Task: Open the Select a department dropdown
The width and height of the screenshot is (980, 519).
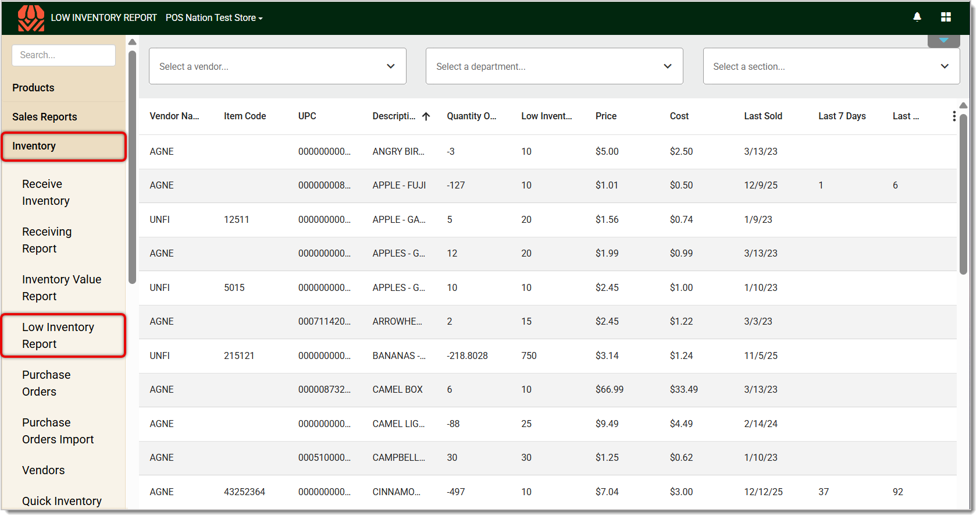Action: [554, 66]
